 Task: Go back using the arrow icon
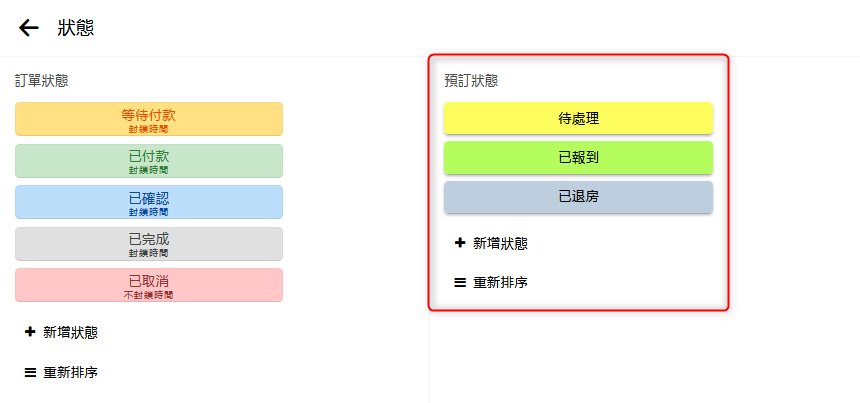[x=29, y=28]
